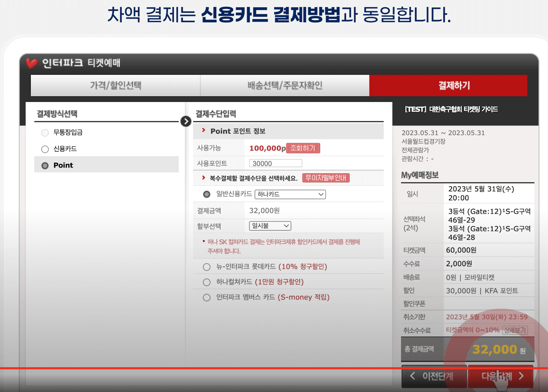548x392 pixels.
Task: Click the circular arrow divider icon
Action: [186, 121]
